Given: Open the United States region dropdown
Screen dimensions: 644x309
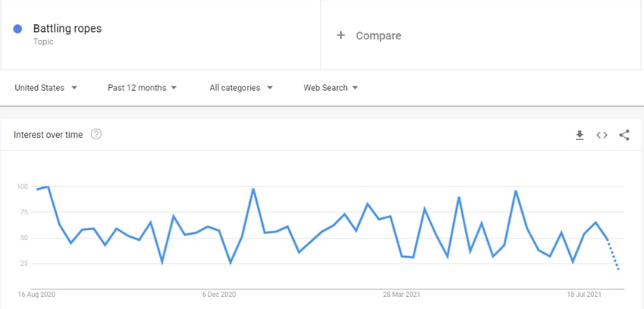Looking at the screenshot, I should 45,88.
